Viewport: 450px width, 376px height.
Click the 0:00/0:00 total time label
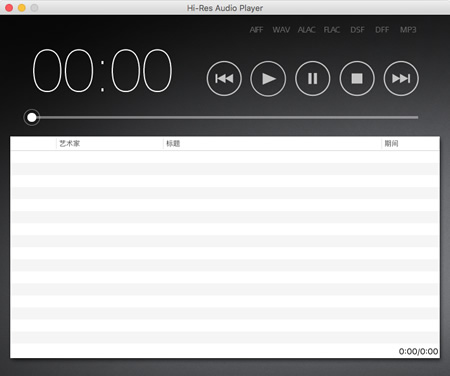(x=418, y=351)
